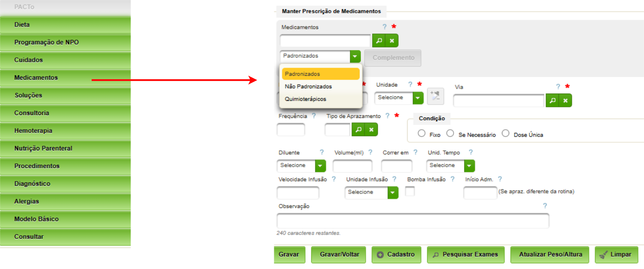This screenshot has width=644, height=269.
Task: Select the Fixo radio button
Action: (x=421, y=133)
